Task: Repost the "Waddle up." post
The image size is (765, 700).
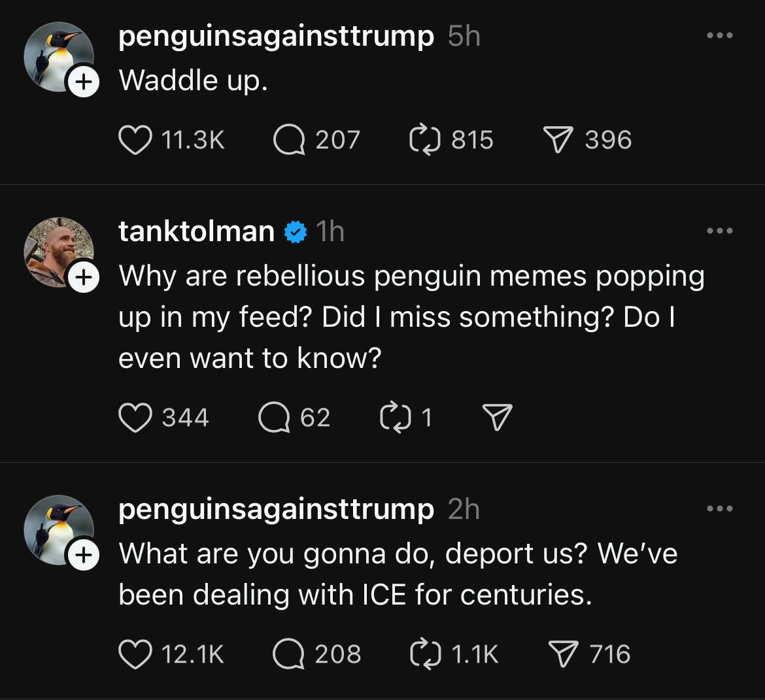Action: tap(424, 140)
